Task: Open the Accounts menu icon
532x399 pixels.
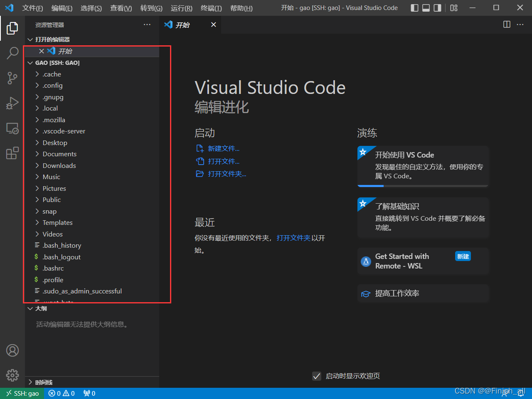Action: [x=12, y=350]
